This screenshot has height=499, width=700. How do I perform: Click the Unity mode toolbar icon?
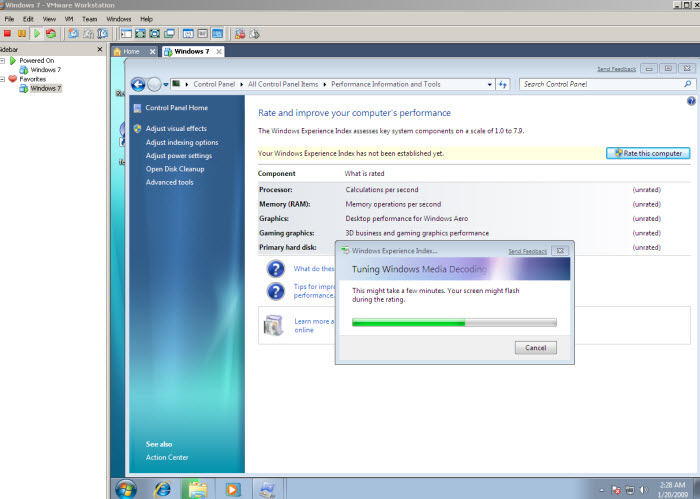point(169,33)
